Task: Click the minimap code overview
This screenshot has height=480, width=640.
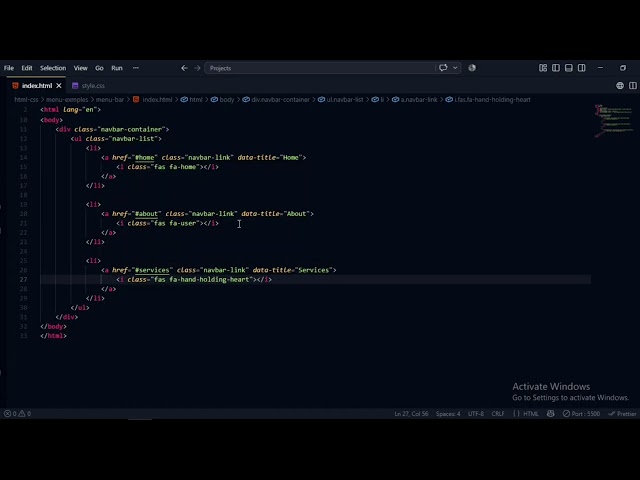Action: [x=614, y=121]
